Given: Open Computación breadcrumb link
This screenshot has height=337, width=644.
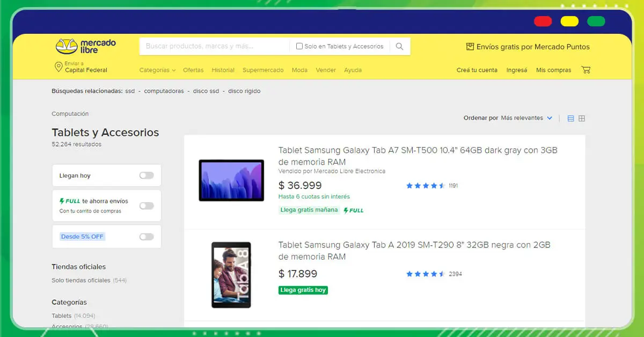Looking at the screenshot, I should click(x=70, y=114).
